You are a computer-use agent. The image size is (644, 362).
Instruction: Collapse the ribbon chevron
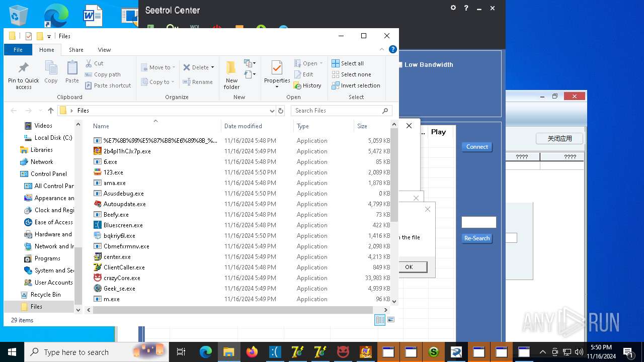tap(381, 50)
